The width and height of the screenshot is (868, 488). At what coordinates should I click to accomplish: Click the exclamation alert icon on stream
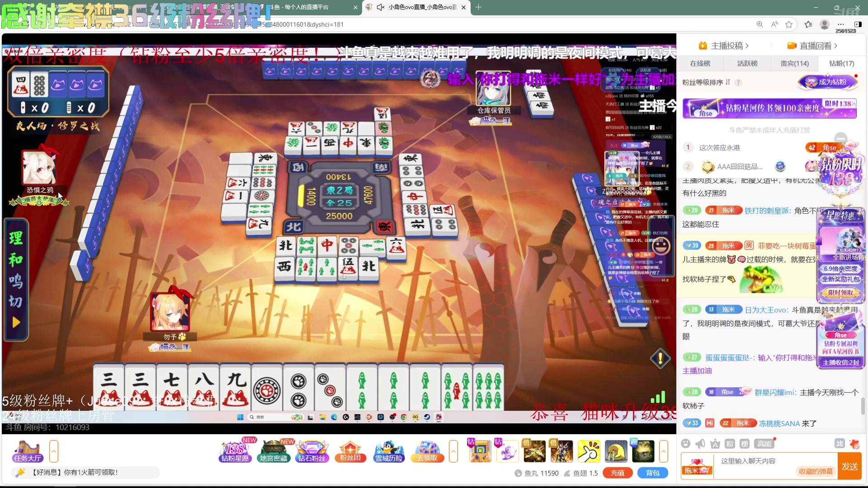(660, 358)
